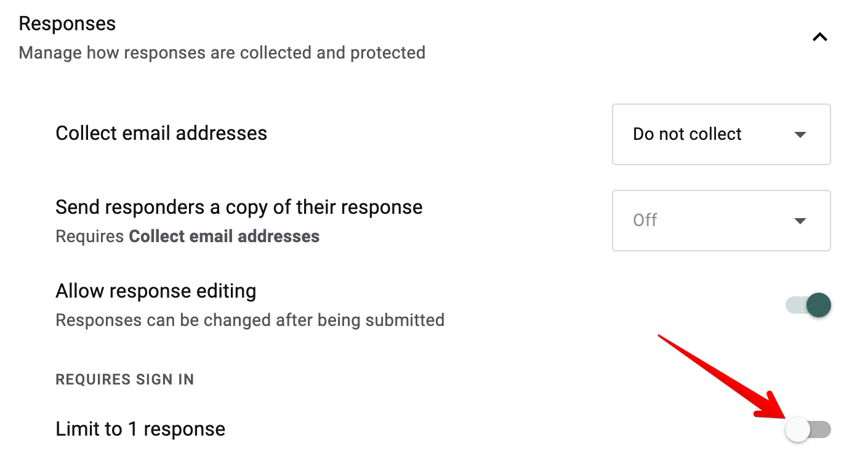Click the collapse chevron for the Responses section
Screen dimensions: 868x472
(x=820, y=36)
